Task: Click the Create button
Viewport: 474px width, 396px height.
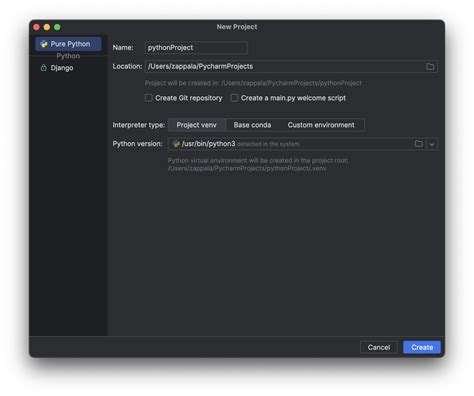Action: [x=422, y=347]
